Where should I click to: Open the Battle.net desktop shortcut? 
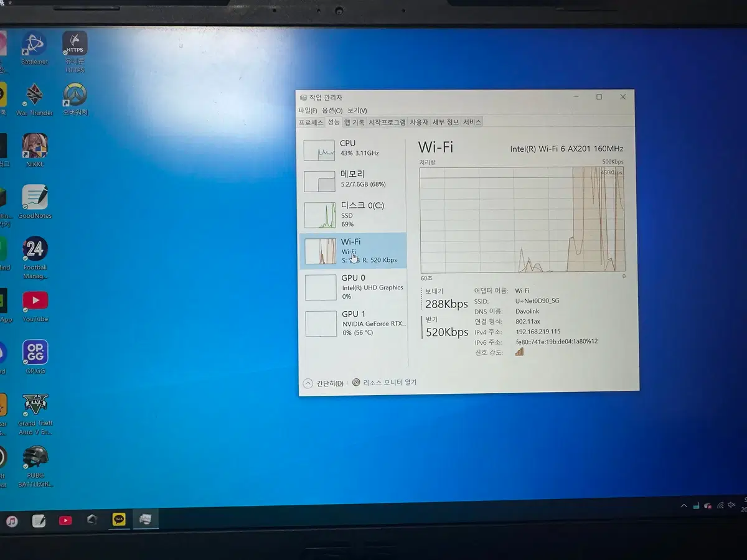pyautogui.click(x=34, y=48)
